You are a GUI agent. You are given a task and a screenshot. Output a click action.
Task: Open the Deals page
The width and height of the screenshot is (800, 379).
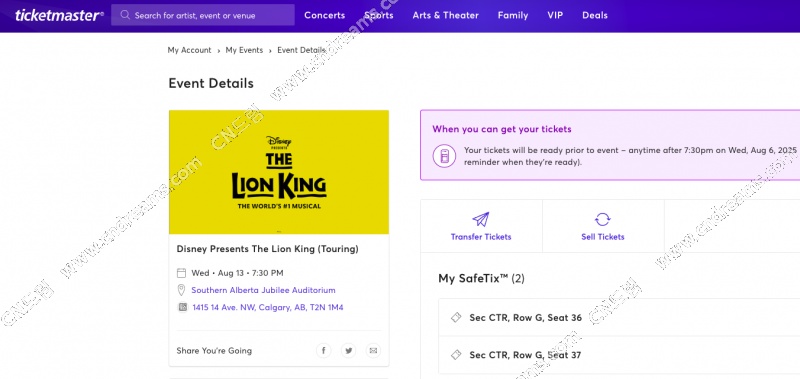[x=595, y=15]
